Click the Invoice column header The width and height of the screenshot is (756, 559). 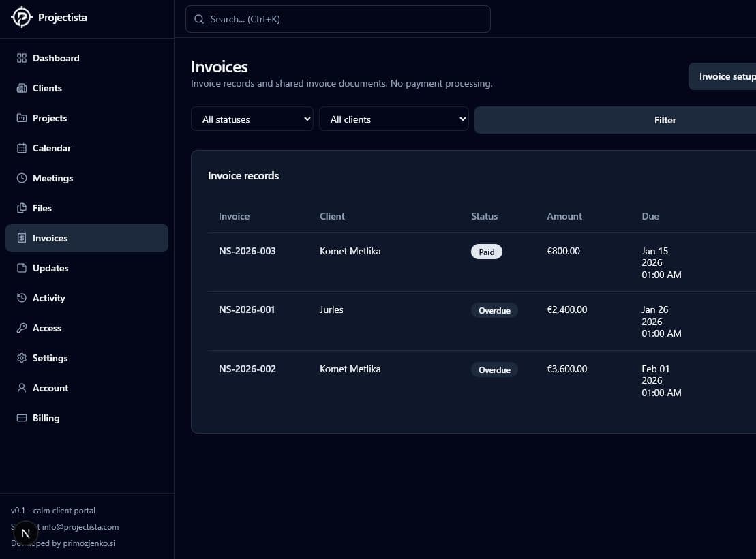(235, 216)
